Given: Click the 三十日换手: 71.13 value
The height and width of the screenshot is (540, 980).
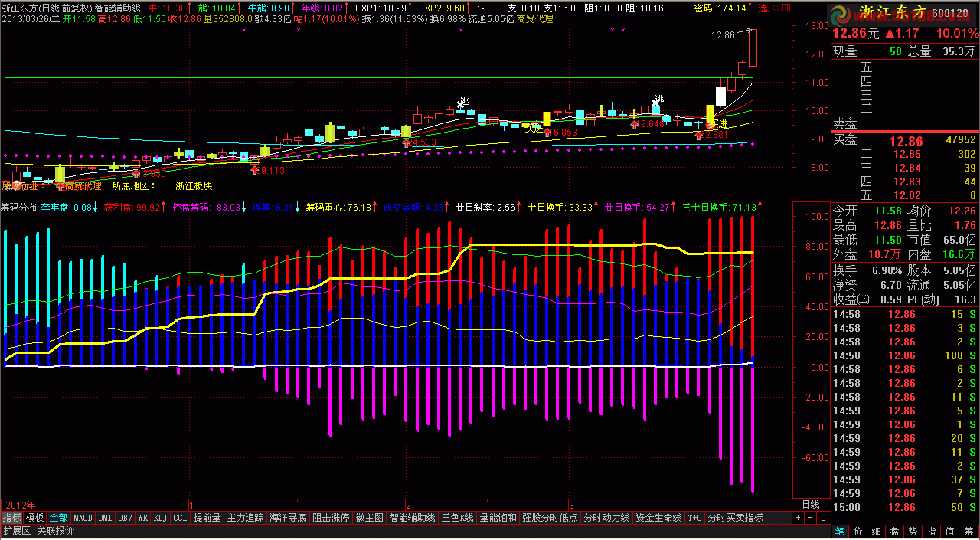Looking at the screenshot, I should pos(719,207).
